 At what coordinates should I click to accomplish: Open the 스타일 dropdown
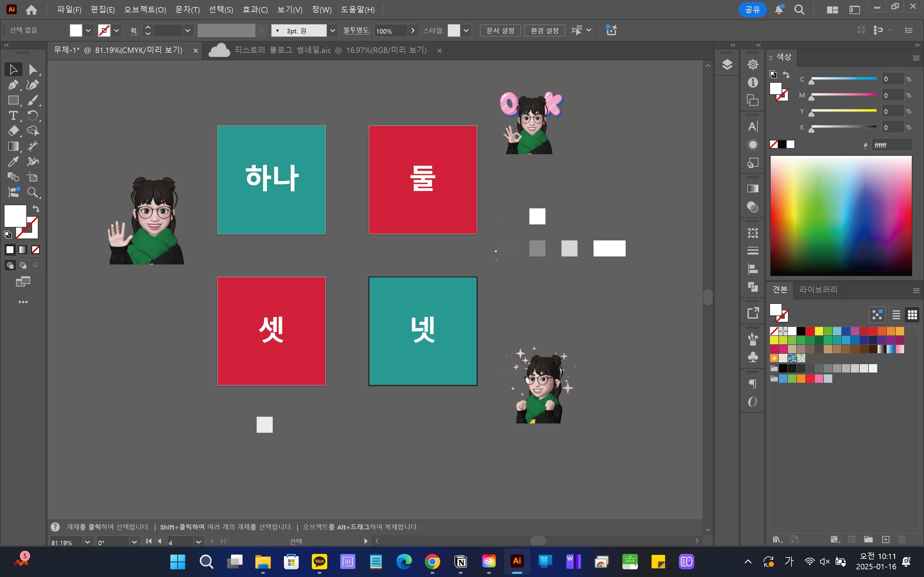466,30
